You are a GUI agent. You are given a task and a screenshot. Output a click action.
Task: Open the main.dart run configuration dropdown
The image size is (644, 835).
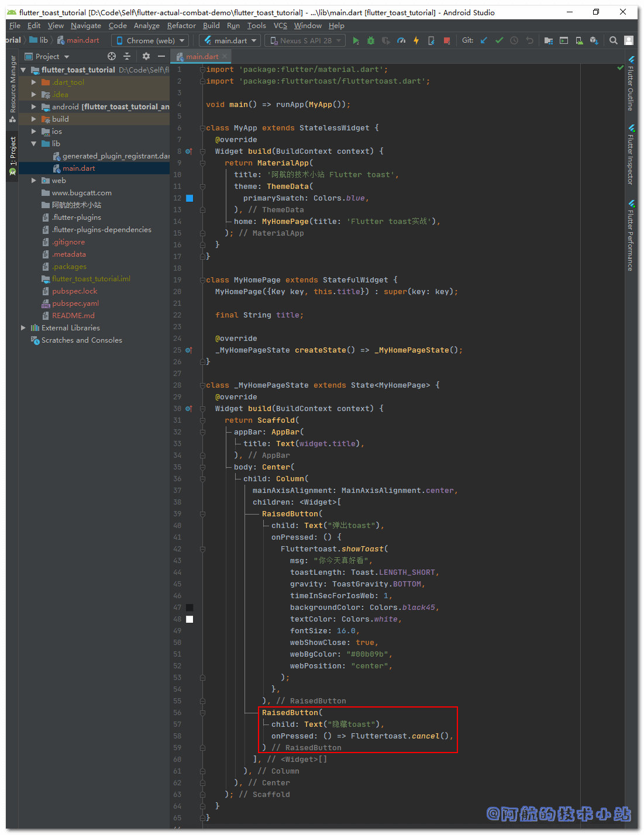click(230, 40)
